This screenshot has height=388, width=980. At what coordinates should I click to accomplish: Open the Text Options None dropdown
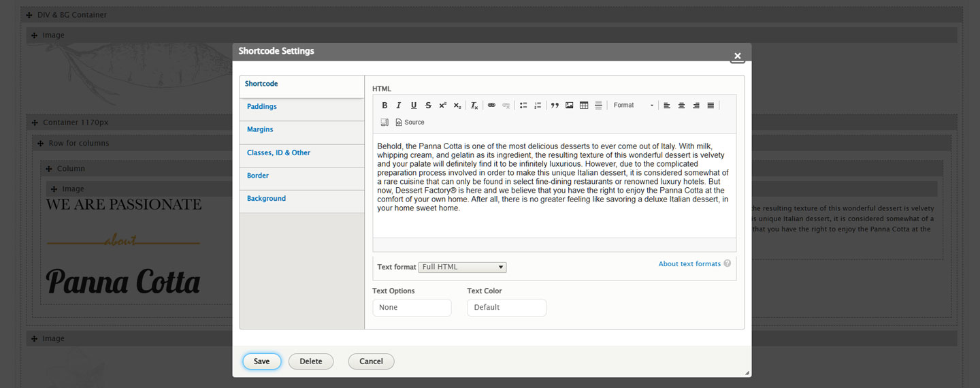tap(412, 308)
